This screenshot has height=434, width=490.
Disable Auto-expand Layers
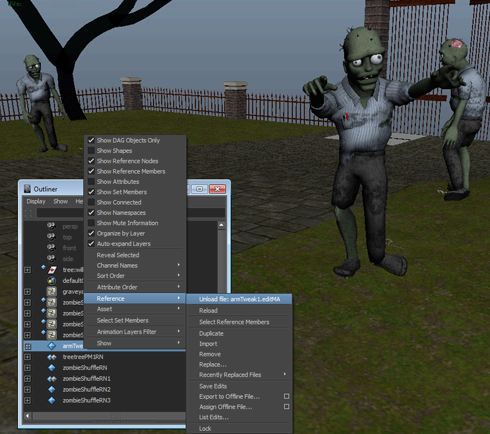91,244
